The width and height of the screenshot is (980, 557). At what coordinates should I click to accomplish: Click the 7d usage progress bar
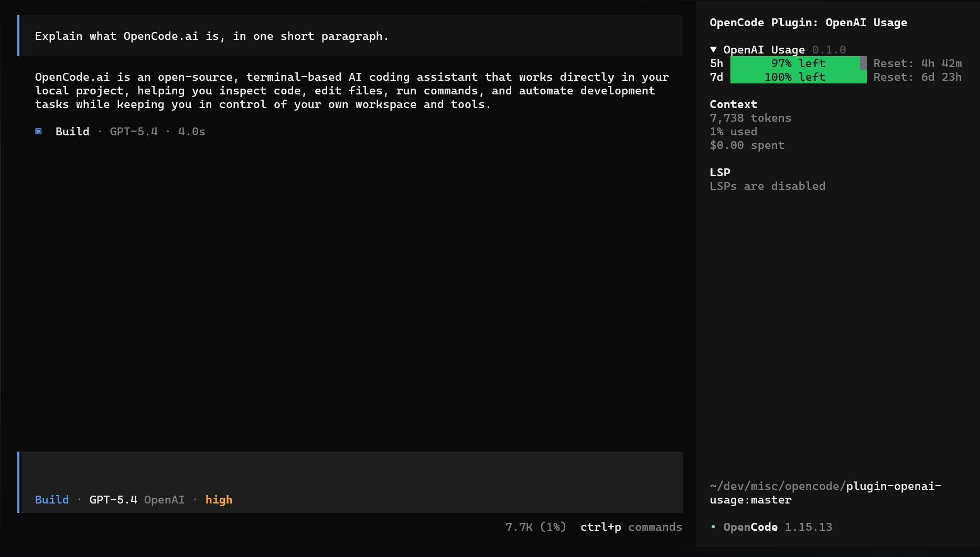pos(798,77)
